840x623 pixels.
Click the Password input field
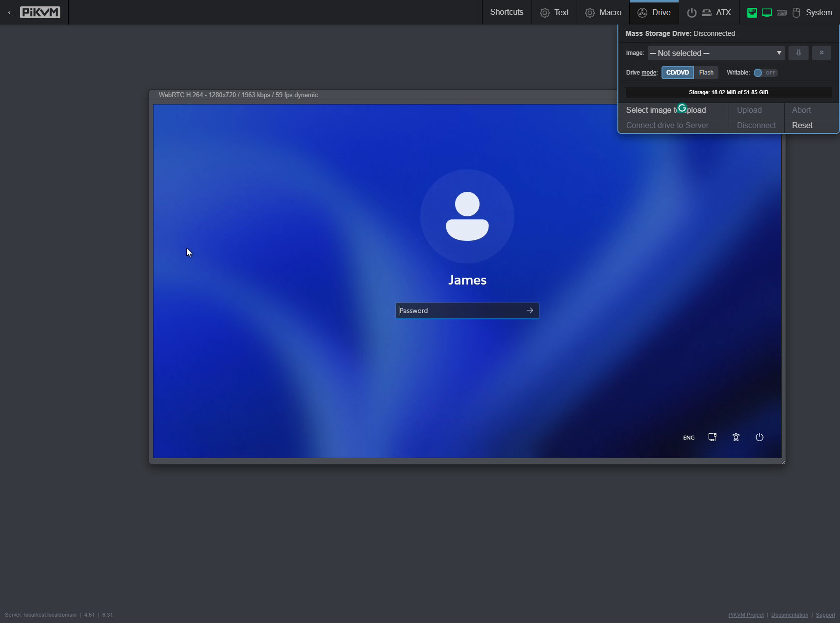[458, 311]
